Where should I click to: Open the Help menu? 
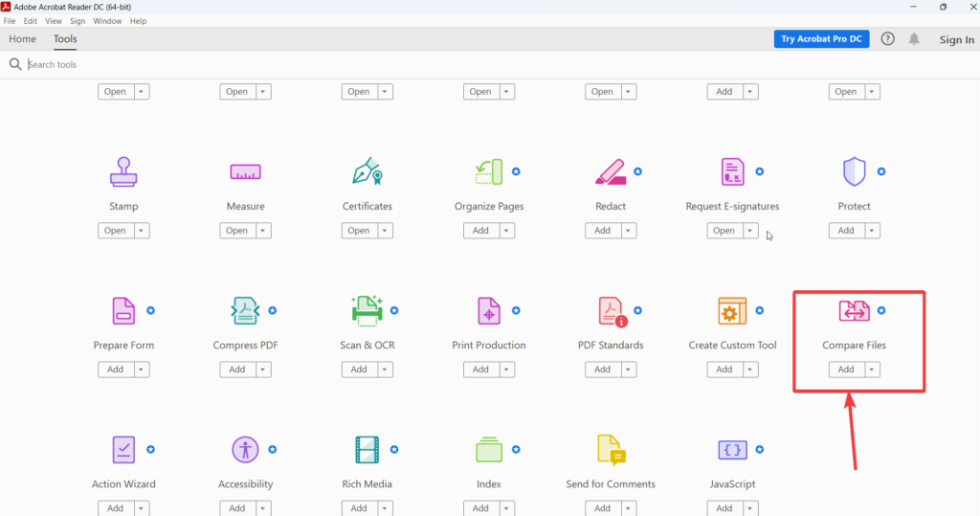pyautogui.click(x=138, y=21)
